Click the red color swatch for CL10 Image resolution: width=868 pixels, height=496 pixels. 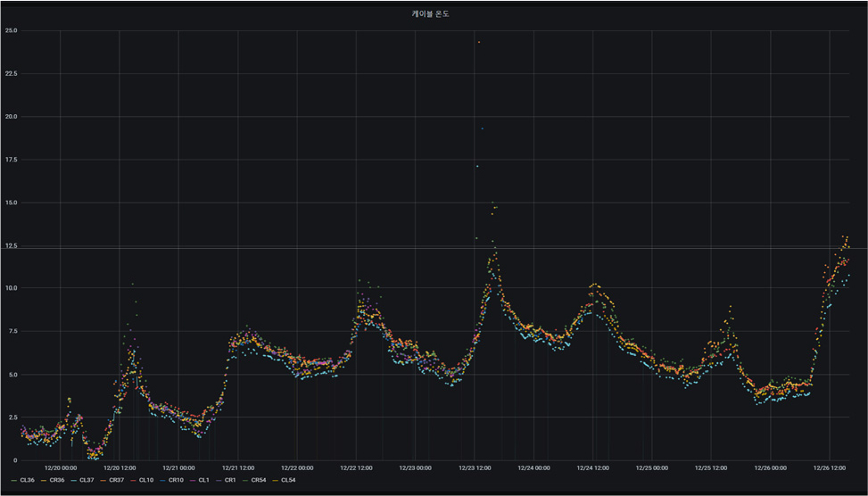point(131,481)
